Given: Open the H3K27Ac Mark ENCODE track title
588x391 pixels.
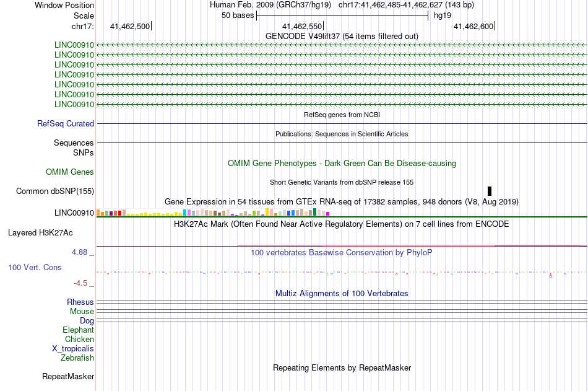Looking at the screenshot, I should point(342,224).
